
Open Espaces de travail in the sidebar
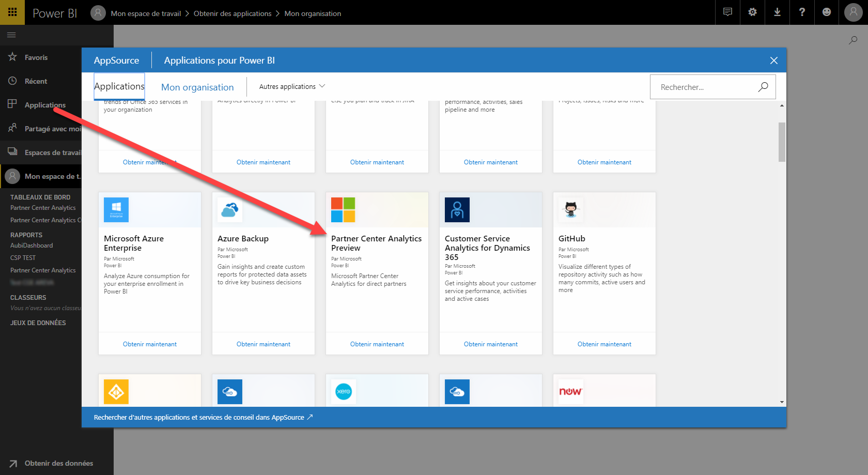pos(53,152)
